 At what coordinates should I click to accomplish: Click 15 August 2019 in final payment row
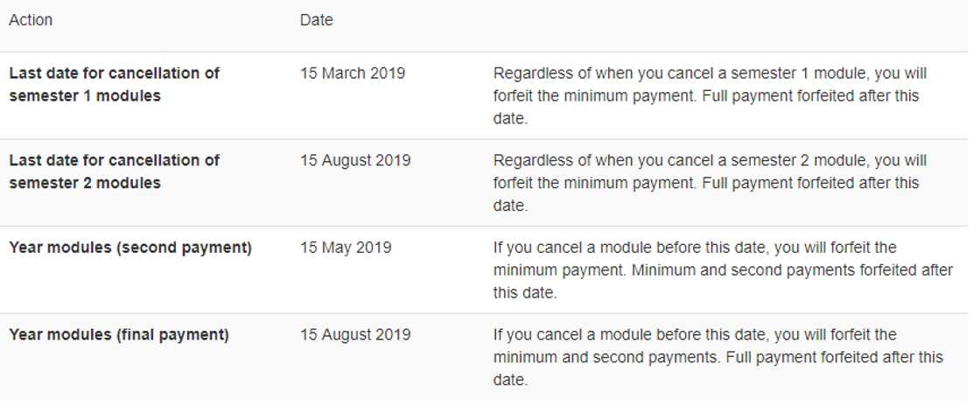(x=355, y=335)
